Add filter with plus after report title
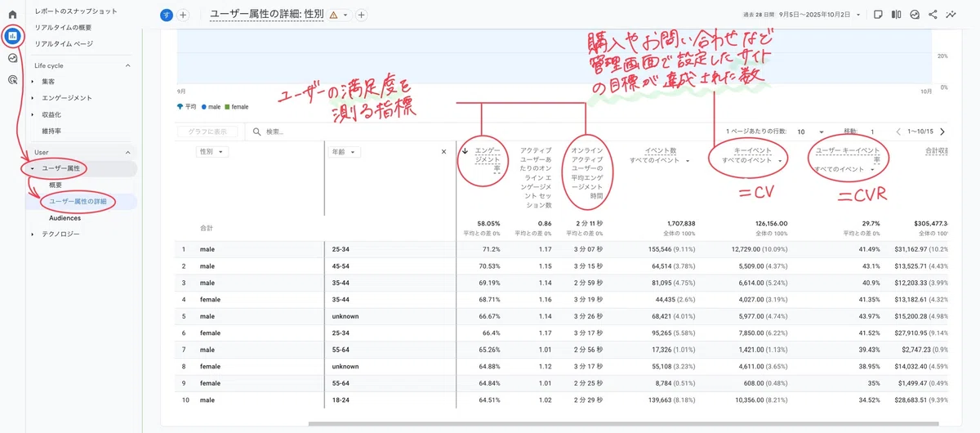The height and width of the screenshot is (433, 980). pos(362,15)
